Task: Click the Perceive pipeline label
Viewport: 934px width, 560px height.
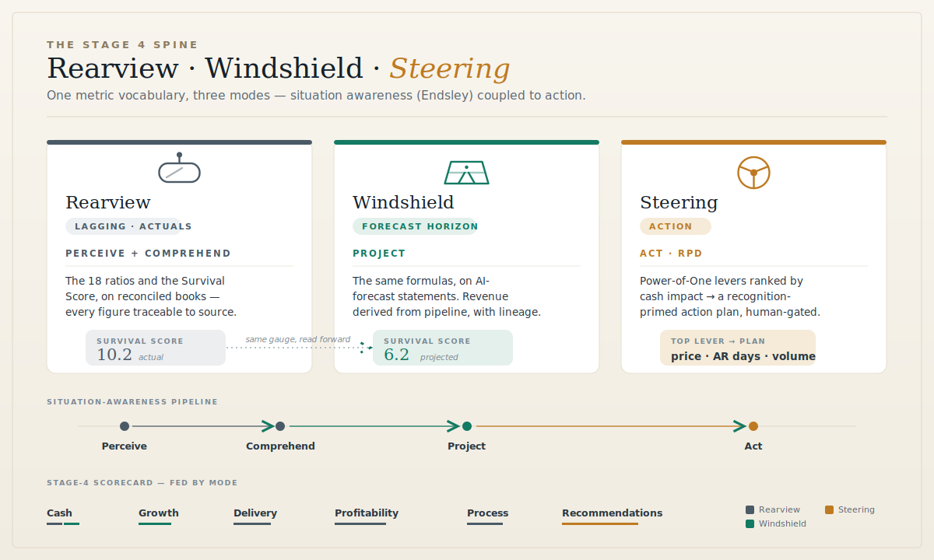Action: point(125,446)
